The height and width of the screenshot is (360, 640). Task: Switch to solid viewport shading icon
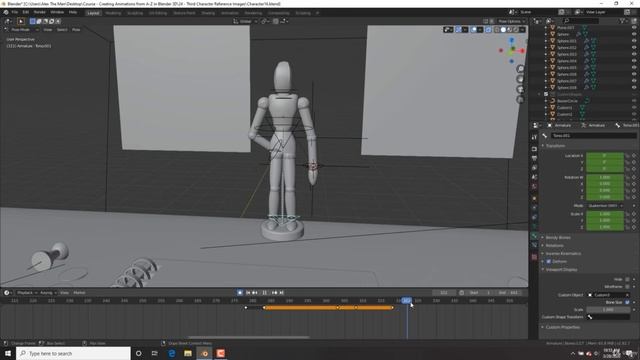coord(503,30)
